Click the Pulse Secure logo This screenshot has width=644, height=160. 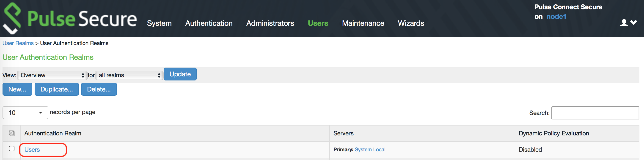pos(70,19)
